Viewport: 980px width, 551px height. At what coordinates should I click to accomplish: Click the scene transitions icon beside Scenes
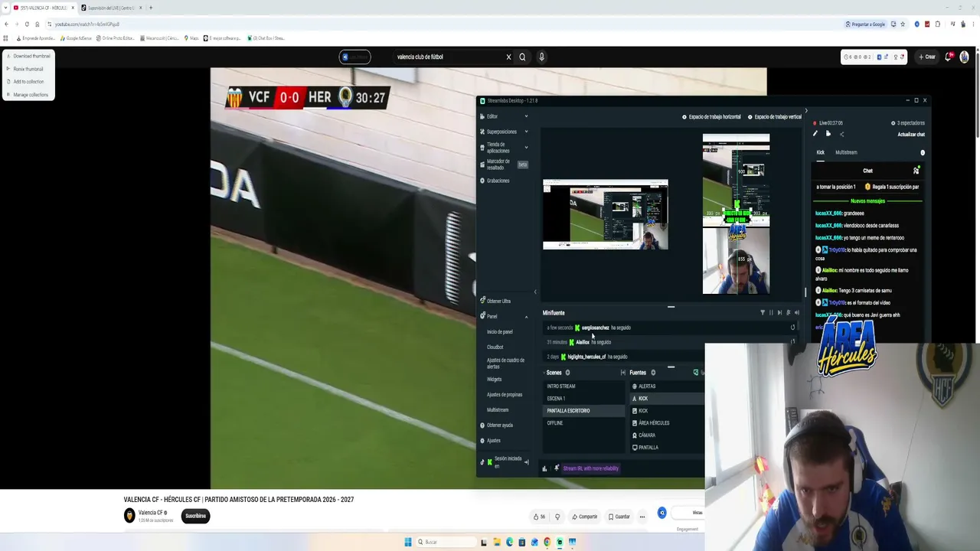coord(622,373)
